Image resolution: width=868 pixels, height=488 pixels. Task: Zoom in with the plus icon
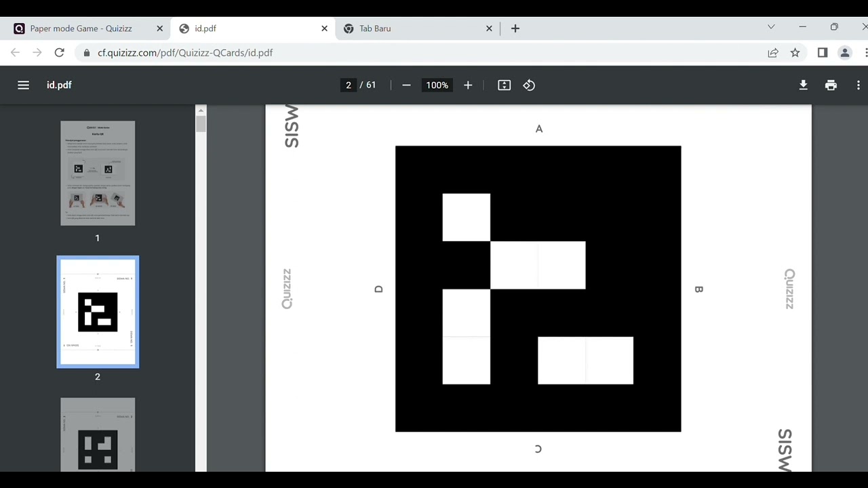(x=468, y=85)
